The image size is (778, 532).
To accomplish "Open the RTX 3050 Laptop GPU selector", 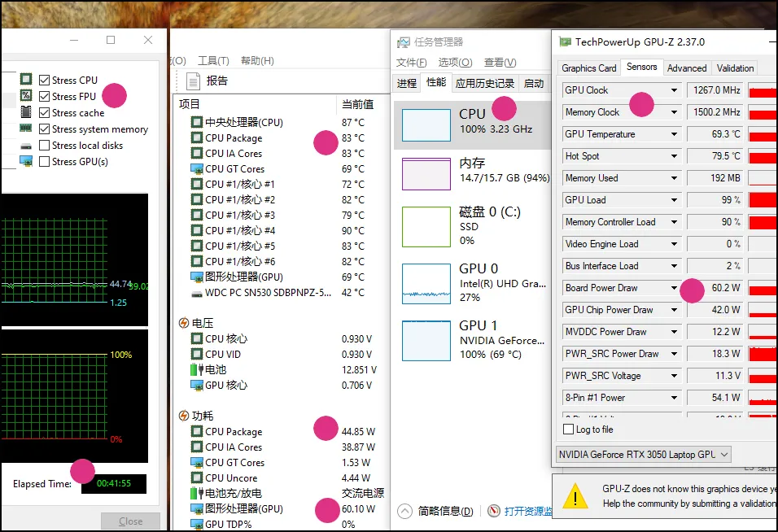I will (x=644, y=455).
